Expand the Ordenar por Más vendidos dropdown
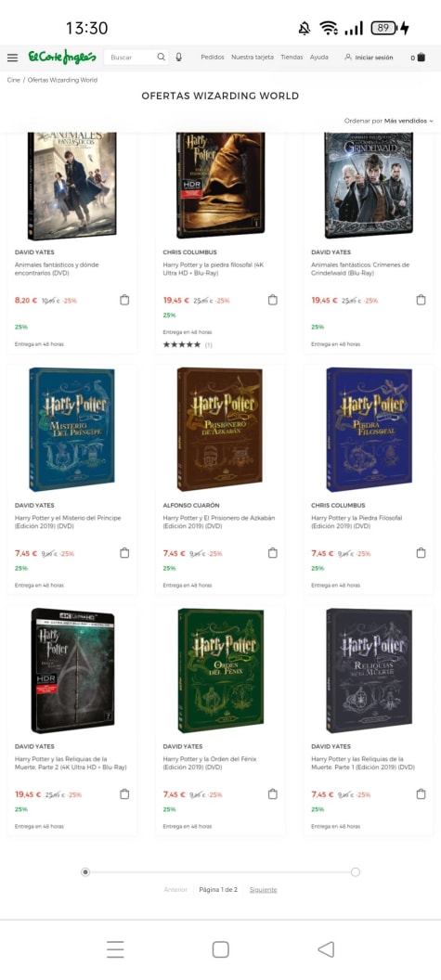The image size is (441, 980). pyautogui.click(x=388, y=121)
